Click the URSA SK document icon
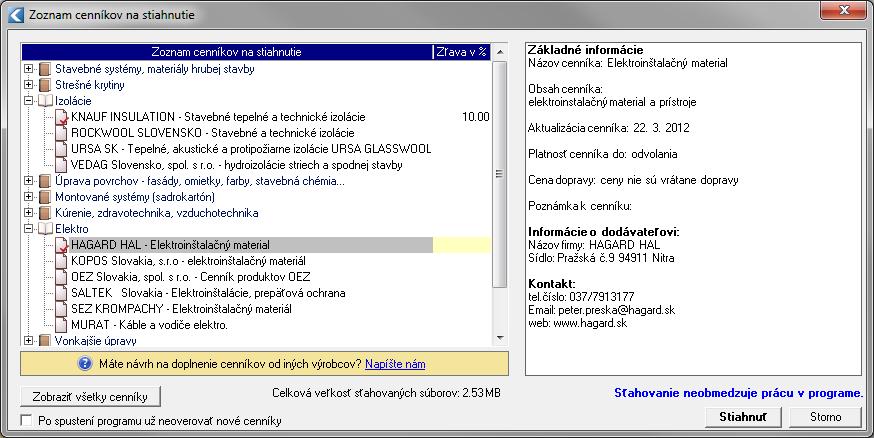 click(x=61, y=149)
